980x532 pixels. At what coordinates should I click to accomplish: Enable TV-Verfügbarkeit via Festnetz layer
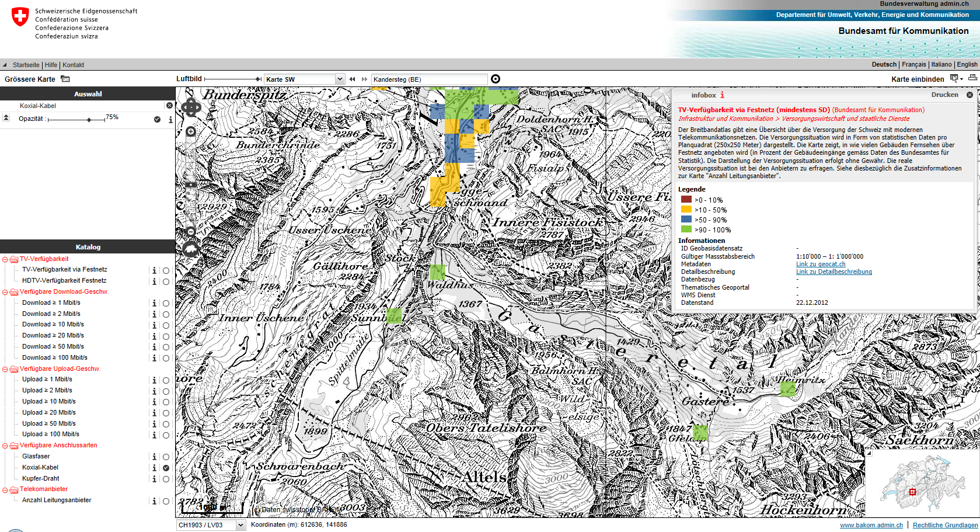[166, 270]
